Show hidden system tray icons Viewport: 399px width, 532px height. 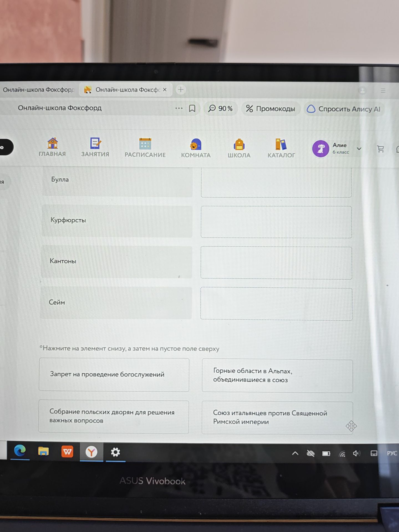click(295, 453)
